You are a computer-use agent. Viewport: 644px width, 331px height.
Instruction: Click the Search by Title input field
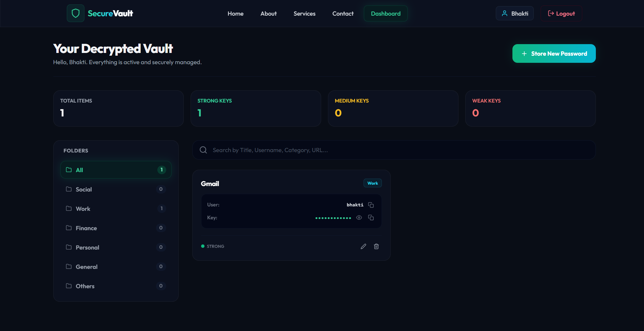pyautogui.click(x=394, y=150)
